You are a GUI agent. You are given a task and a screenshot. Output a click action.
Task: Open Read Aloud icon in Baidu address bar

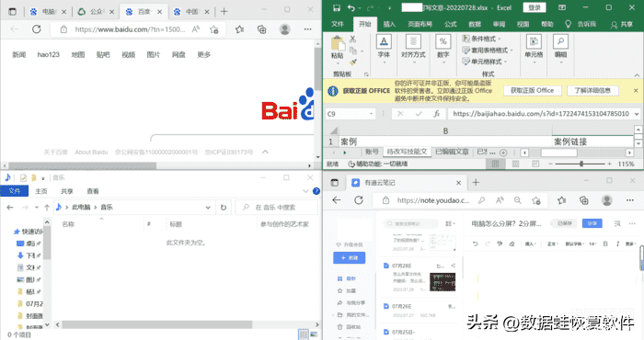(196, 29)
